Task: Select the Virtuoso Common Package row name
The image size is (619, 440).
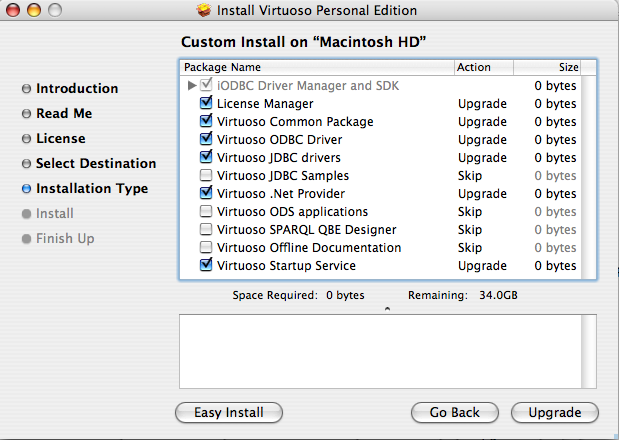Action: 295,122
